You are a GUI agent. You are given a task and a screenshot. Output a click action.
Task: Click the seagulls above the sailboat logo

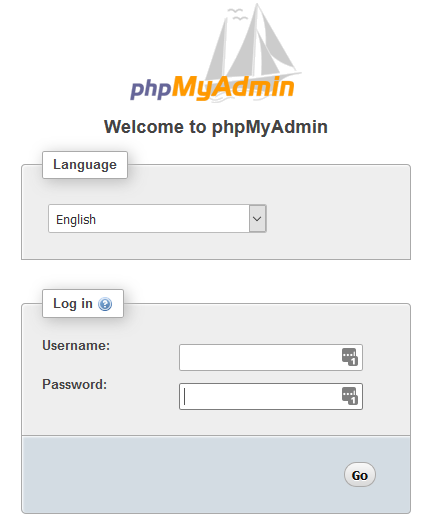[x=238, y=14]
